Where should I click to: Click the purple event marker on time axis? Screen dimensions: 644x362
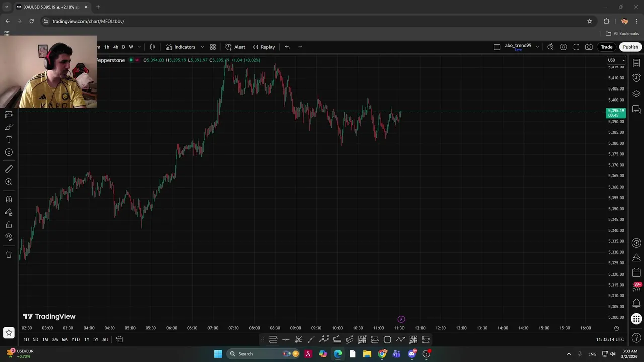(401, 319)
